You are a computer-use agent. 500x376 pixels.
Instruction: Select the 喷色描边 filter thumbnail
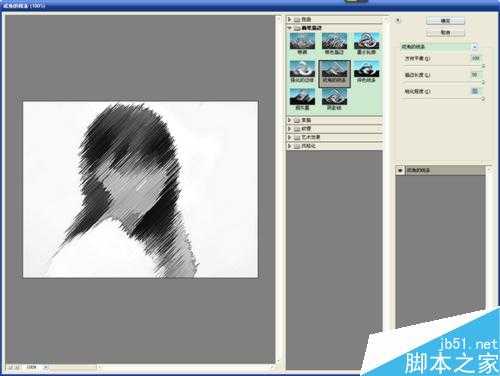[x=334, y=43]
